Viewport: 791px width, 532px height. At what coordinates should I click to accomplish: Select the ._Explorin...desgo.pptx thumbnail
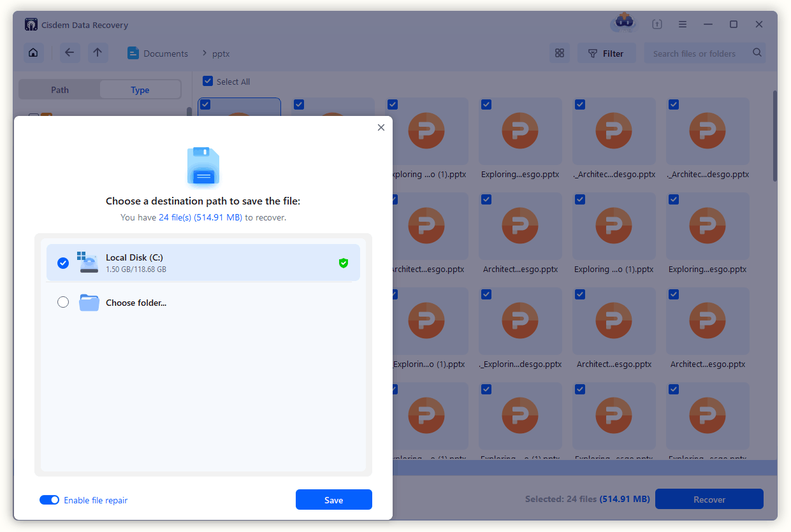point(520,322)
